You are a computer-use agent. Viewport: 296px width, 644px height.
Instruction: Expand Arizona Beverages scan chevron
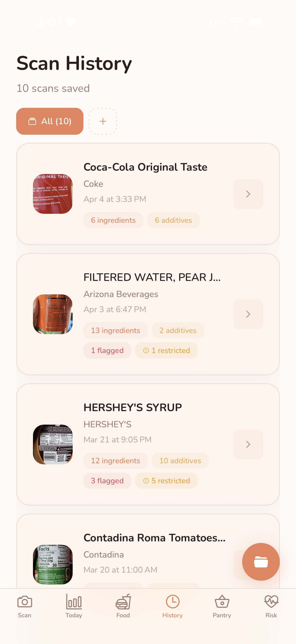(248, 314)
